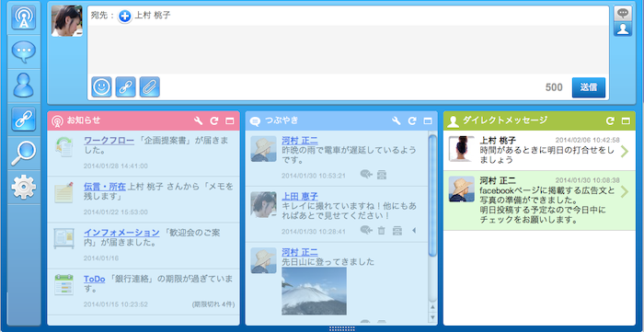Image resolution: width=644 pixels, height=332 pixels.
Task: Open the speech bubble sidebar icon
Action: [24, 52]
